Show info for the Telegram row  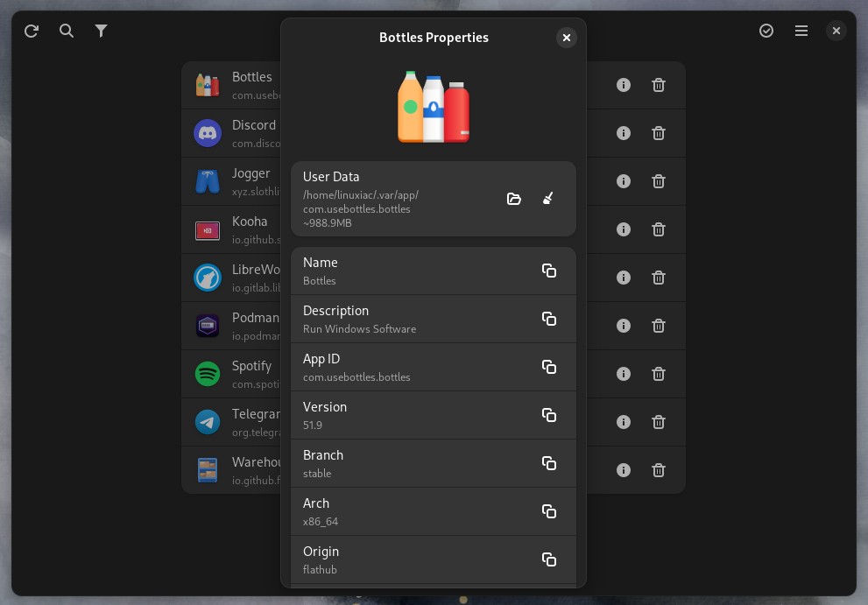click(624, 422)
